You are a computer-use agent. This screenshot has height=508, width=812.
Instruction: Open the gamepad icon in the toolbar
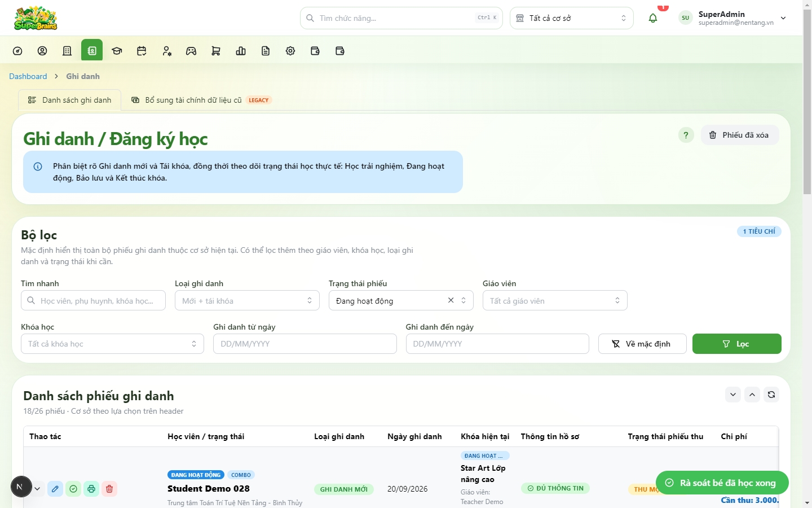191,51
